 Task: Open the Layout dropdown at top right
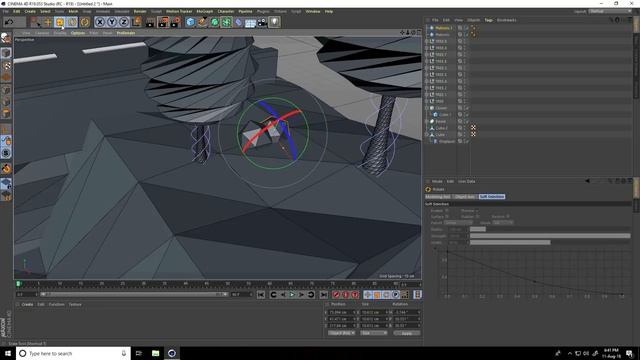(610, 11)
